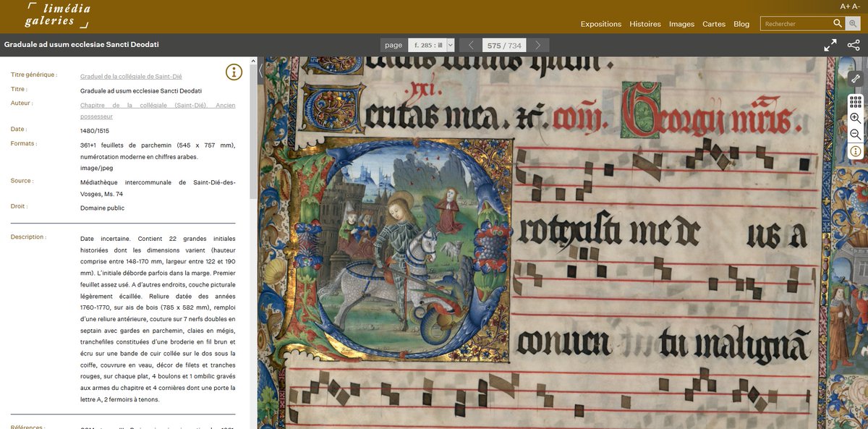Open the viewer tools wrench icon
Image resolution: width=868 pixels, height=429 pixels.
[x=855, y=78]
